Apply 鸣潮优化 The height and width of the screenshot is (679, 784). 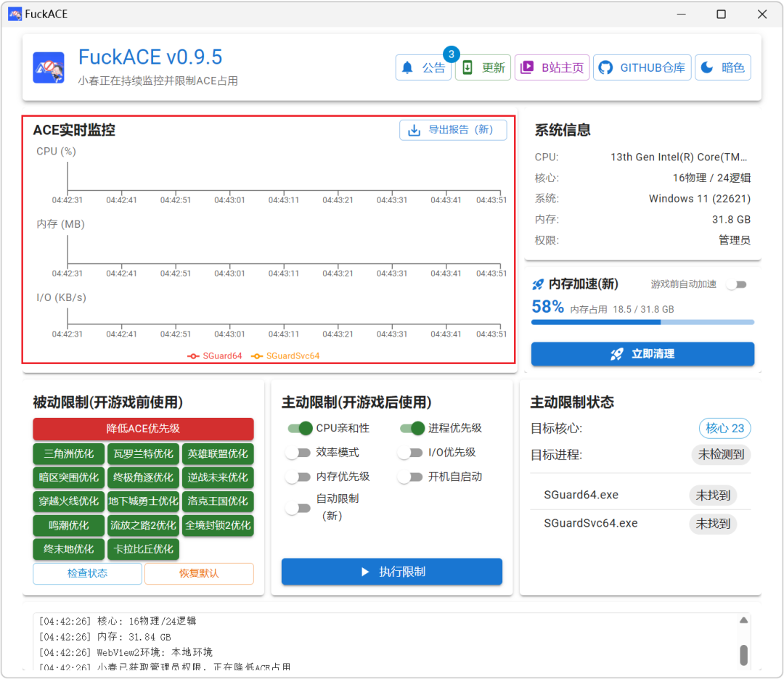point(68,525)
